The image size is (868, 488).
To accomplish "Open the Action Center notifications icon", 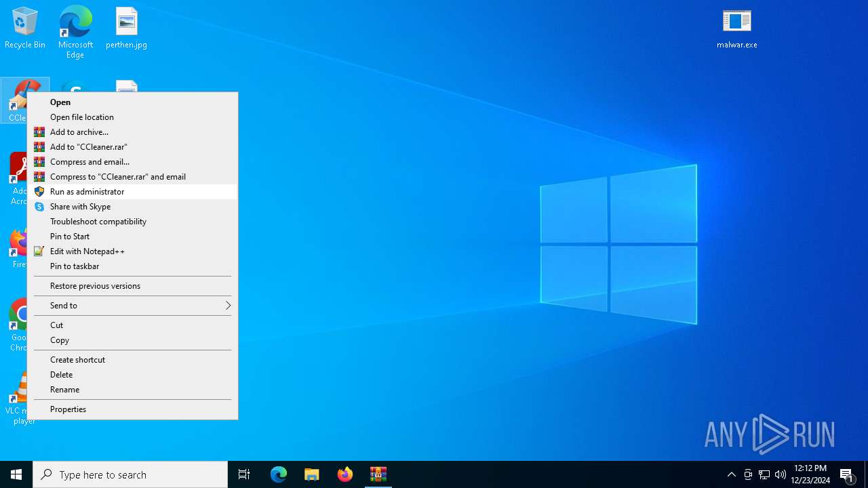I will point(846,474).
